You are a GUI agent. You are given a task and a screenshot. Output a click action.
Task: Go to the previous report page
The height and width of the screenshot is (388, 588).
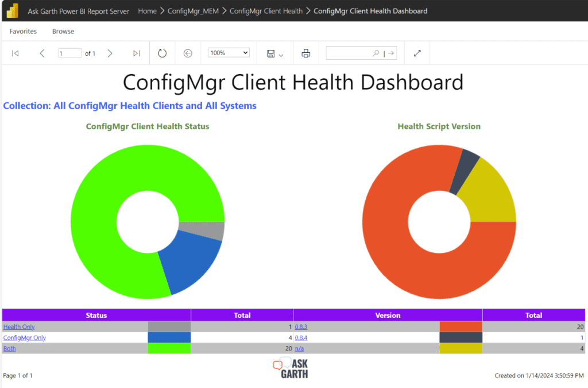(x=42, y=53)
